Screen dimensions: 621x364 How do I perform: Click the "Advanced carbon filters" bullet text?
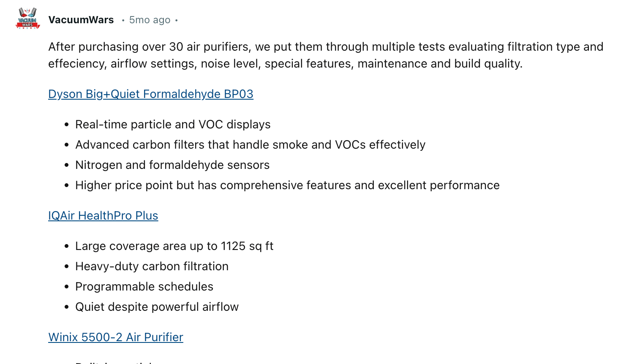point(250,144)
